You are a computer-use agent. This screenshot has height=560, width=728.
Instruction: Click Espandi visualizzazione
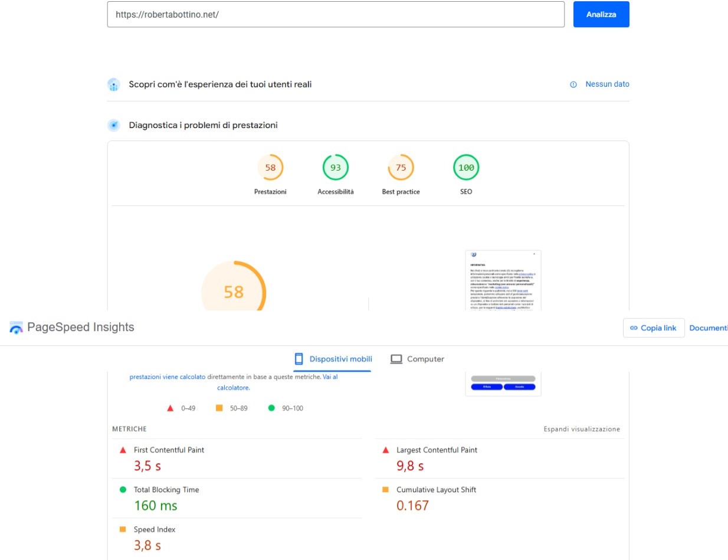click(x=582, y=429)
